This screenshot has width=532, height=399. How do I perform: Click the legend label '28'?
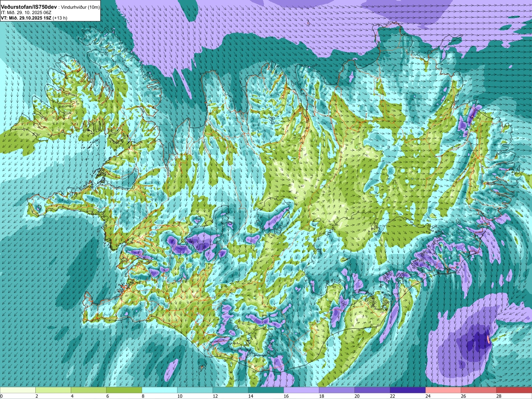[499, 396]
